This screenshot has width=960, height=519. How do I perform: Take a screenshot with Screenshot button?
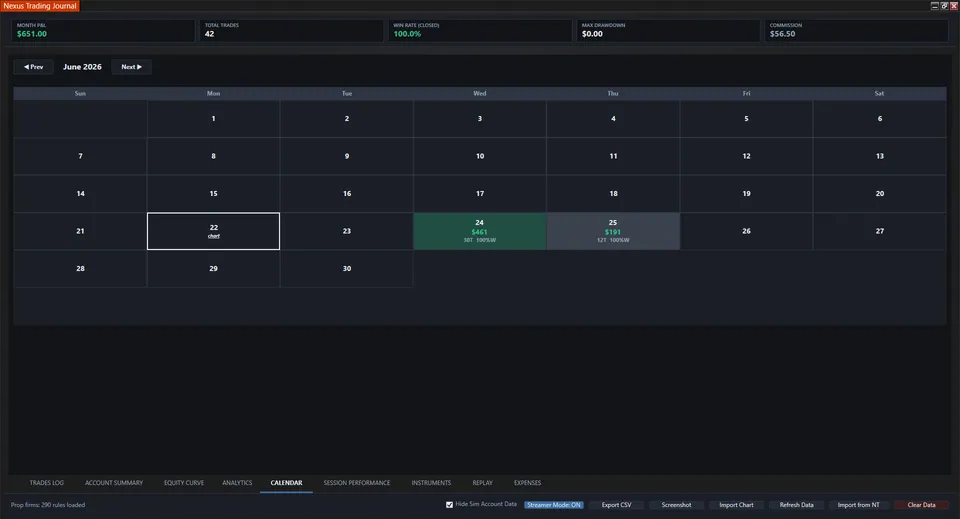[676, 505]
